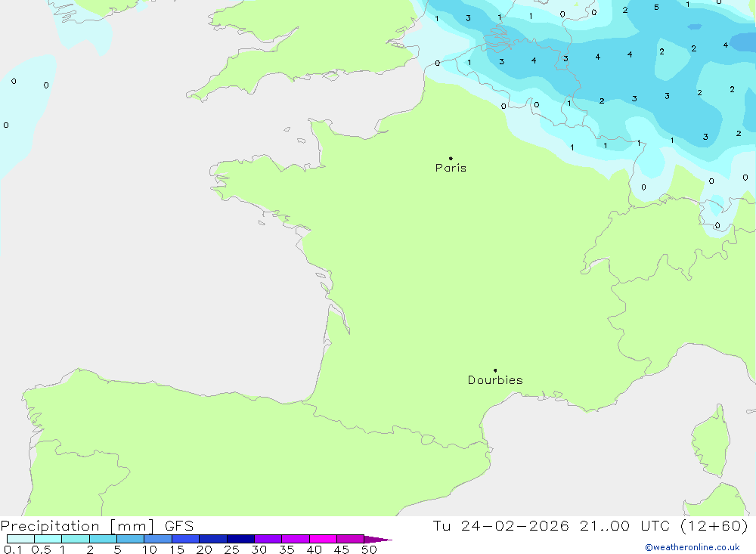Click the Dourbies location label
This screenshot has height=554, width=756.
click(495, 380)
